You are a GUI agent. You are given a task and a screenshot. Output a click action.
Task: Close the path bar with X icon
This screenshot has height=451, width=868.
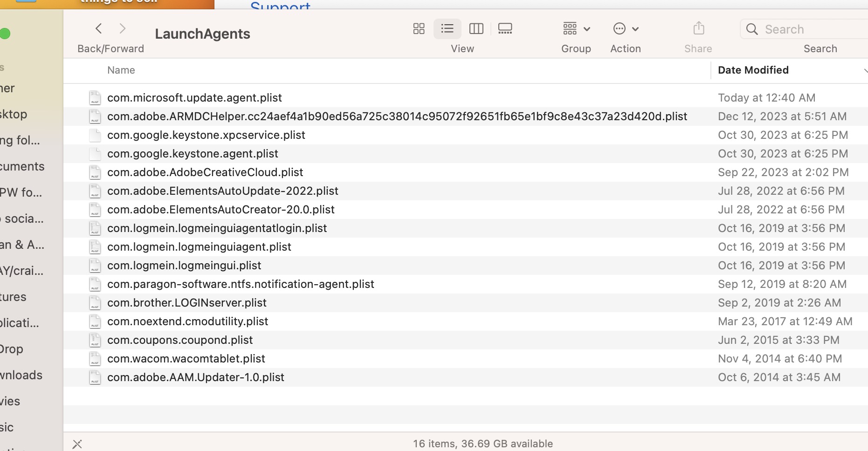[x=77, y=444]
